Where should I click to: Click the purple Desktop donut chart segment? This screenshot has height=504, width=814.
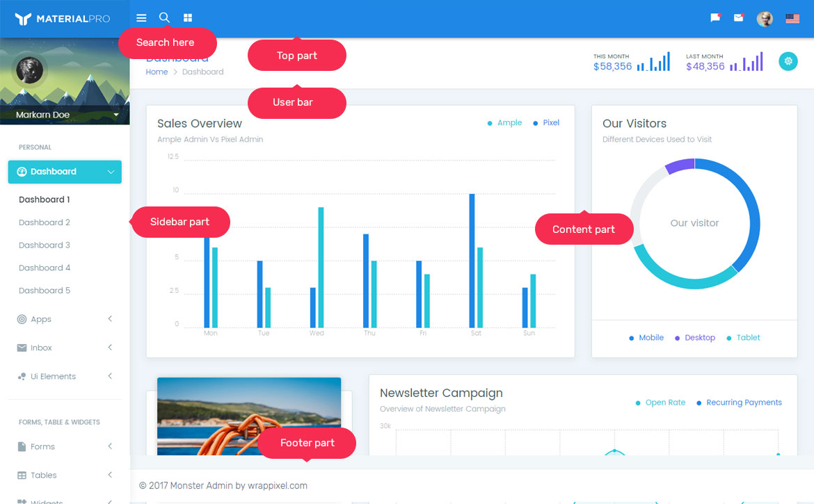[679, 166]
